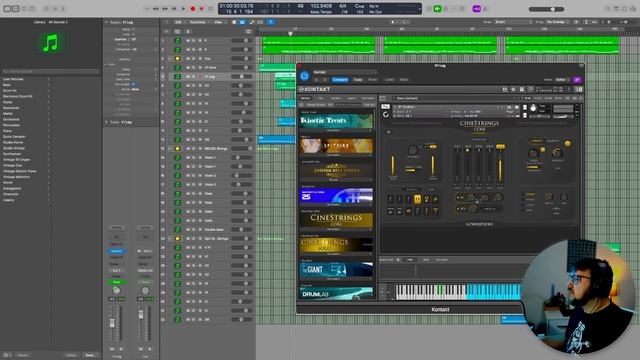The image size is (640, 360).
Task: Toggle the green Cycle/tuner button in control bar
Action: pyautogui.click(x=437, y=9)
